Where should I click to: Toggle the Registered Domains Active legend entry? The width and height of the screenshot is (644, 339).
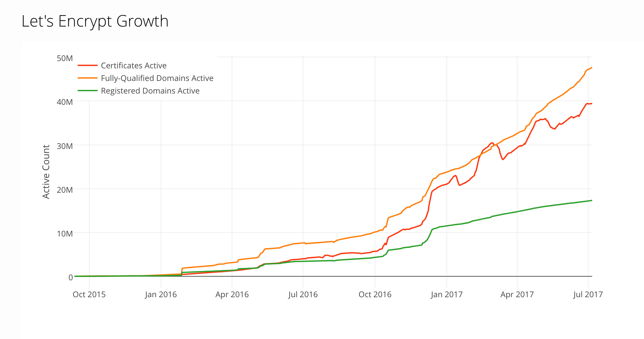click(138, 91)
